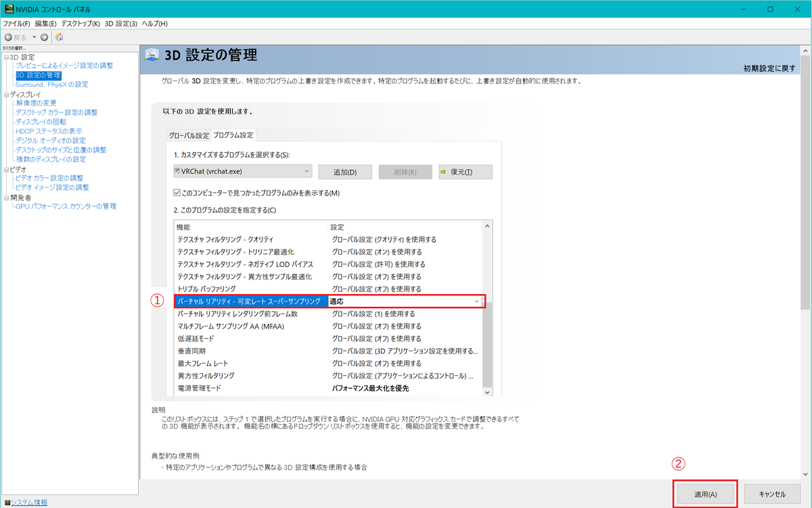Open the 3D 設定(3) menu
The image size is (812, 508).
[121, 24]
